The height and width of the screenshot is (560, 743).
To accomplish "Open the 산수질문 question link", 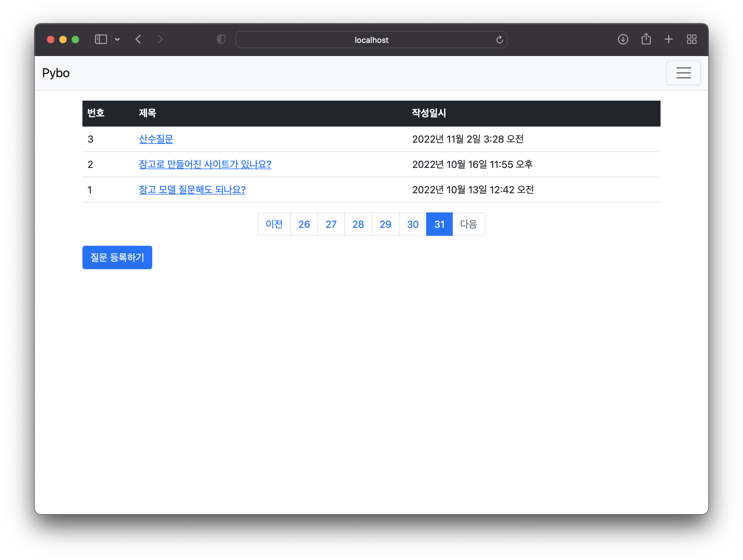I will (x=156, y=139).
